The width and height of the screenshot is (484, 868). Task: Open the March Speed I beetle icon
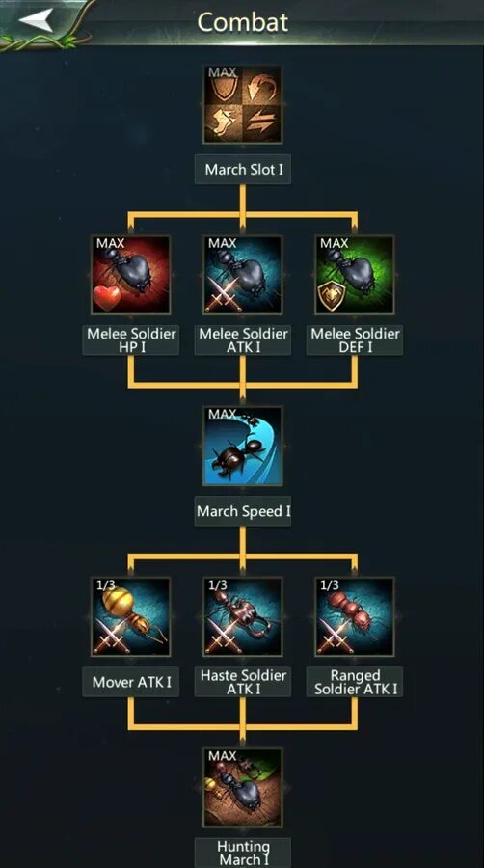pos(242,447)
